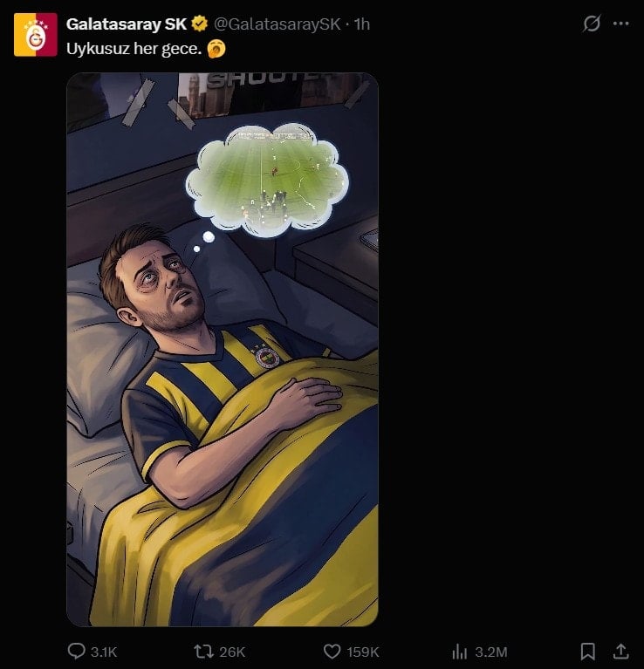Click the 3.2M views count

(490, 652)
